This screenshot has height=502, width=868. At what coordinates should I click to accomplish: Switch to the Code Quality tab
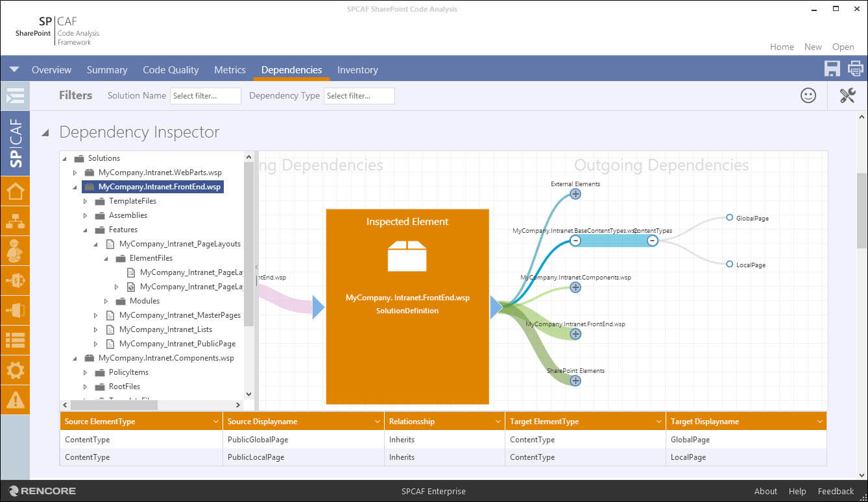point(171,69)
